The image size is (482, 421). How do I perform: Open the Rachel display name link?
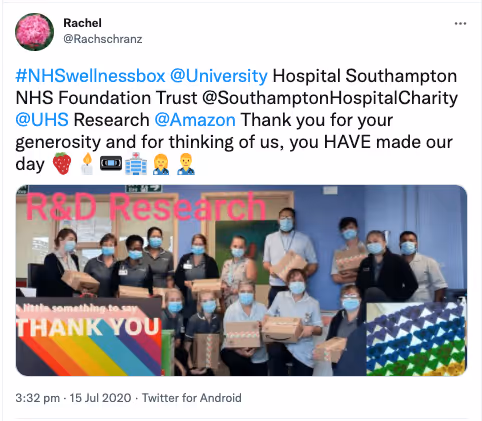(x=82, y=23)
